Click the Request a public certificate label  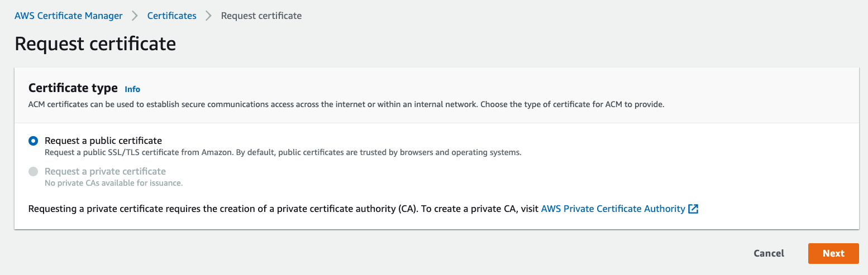pyautogui.click(x=103, y=141)
